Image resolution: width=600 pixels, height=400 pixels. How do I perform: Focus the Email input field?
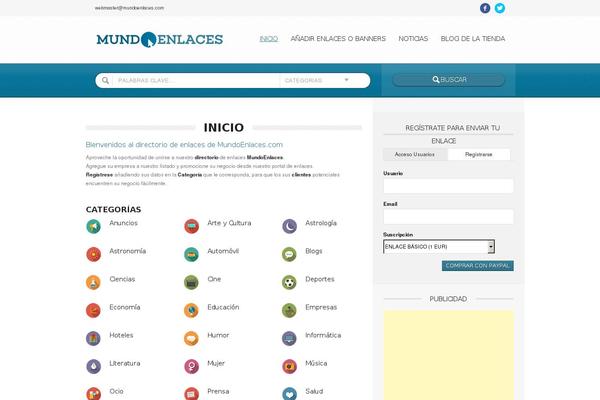[x=448, y=217]
